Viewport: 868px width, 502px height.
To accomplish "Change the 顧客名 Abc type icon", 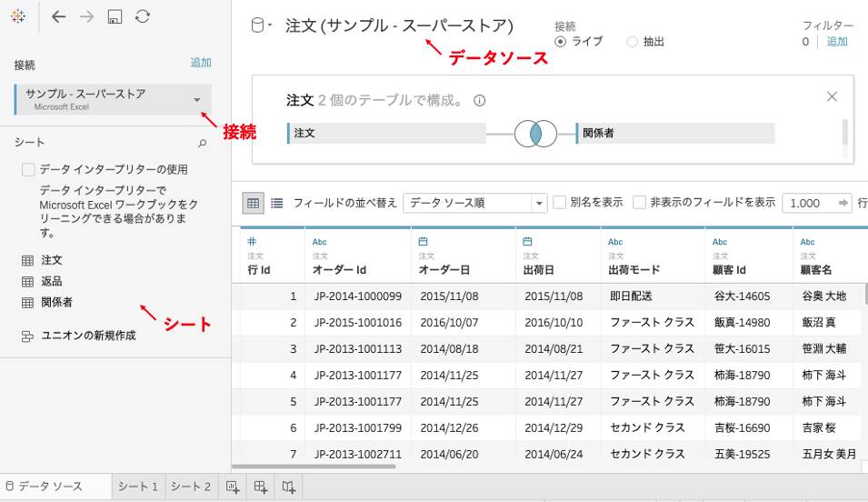I will pos(808,242).
